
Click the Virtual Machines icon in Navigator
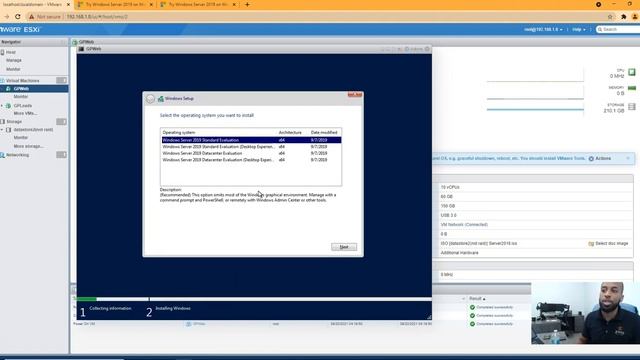(x=2, y=81)
